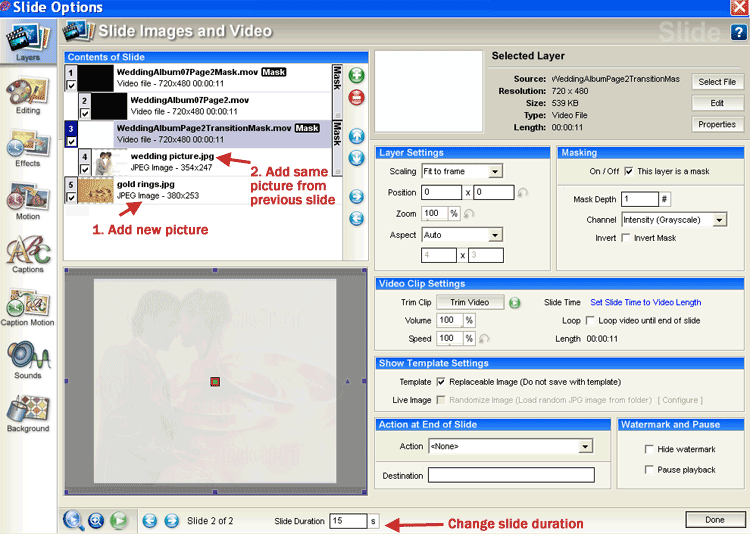This screenshot has height=536, width=750.
Task: Open the Background section icon
Action: (x=28, y=408)
